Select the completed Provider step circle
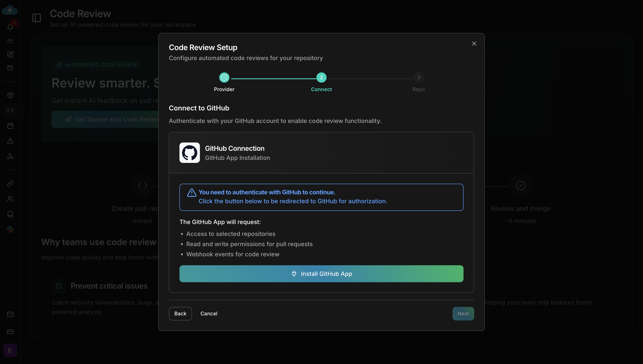Image resolution: width=643 pixels, height=364 pixels. [x=224, y=78]
